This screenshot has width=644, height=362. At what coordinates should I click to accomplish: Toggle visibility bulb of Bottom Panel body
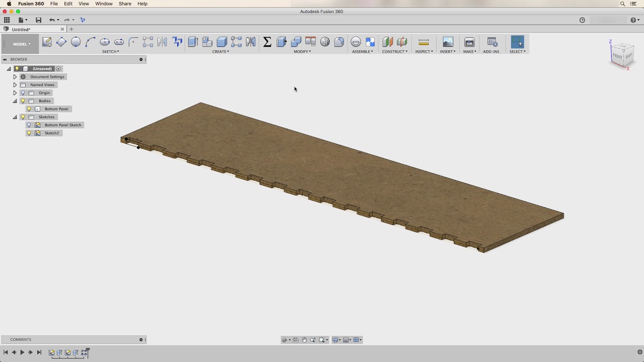click(29, 109)
